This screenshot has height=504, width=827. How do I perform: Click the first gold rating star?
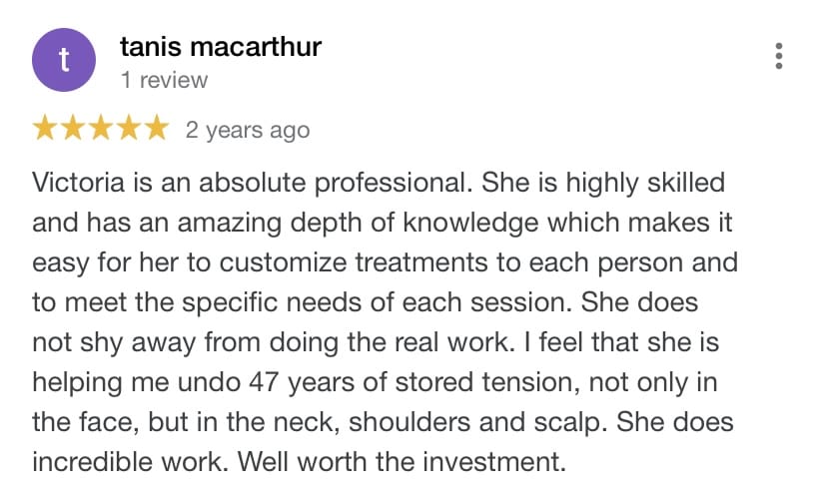coord(46,129)
